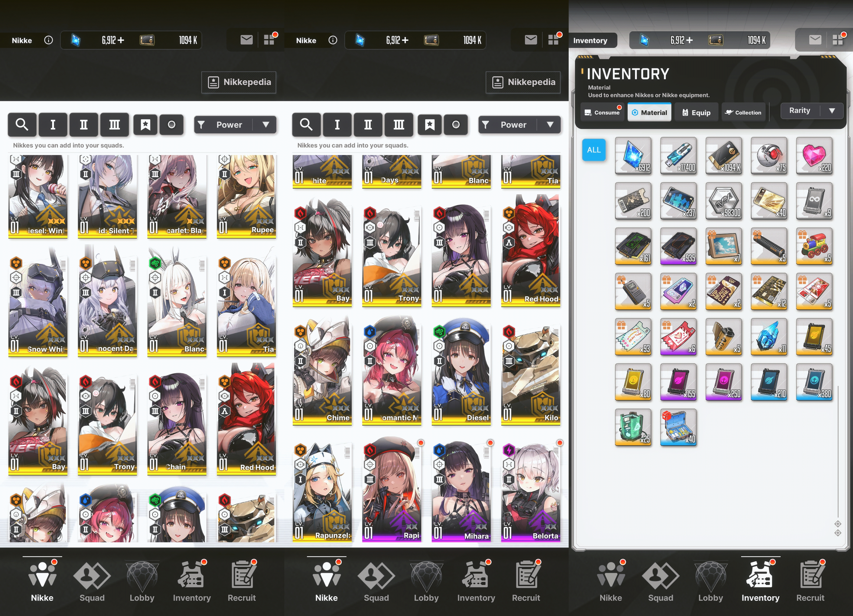Viewport: 853px width, 616px height.
Task: Switch to the Equip tab in Inventory
Action: pos(696,112)
